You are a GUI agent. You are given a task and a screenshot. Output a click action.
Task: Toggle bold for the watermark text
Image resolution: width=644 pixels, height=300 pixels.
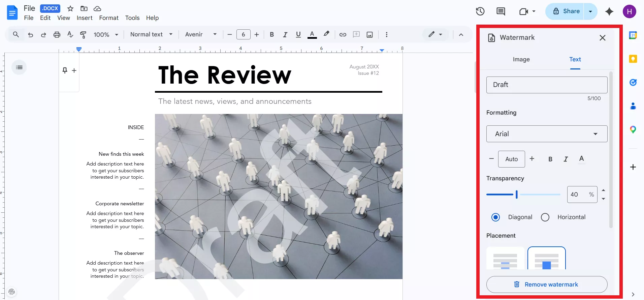pyautogui.click(x=550, y=159)
